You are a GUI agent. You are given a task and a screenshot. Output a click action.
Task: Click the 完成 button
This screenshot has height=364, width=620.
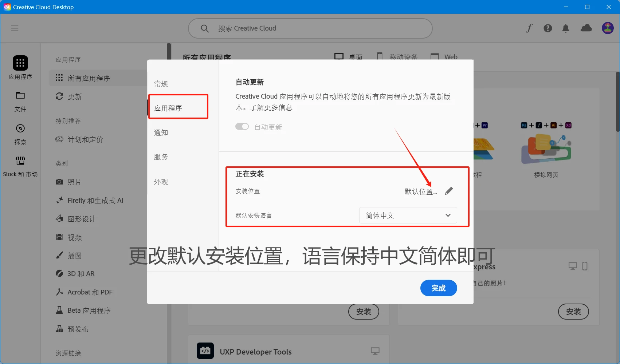coord(439,288)
